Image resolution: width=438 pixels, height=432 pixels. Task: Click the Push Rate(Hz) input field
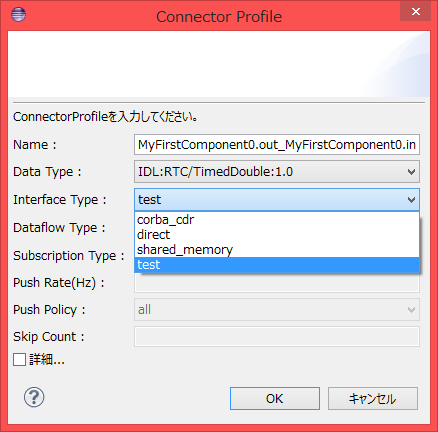point(277,283)
